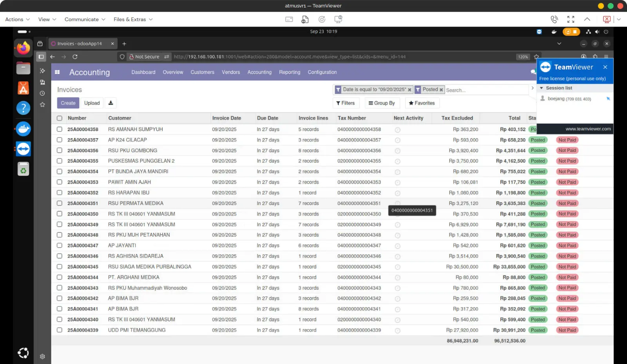Reload the page with the refresh icon
The image size is (627, 364).
tap(75, 57)
